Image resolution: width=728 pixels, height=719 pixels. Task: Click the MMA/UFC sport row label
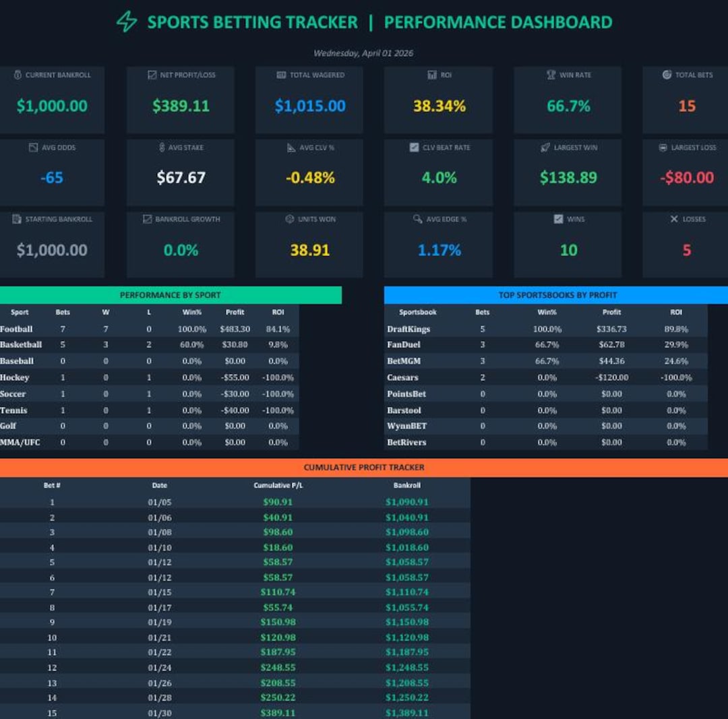(x=20, y=442)
